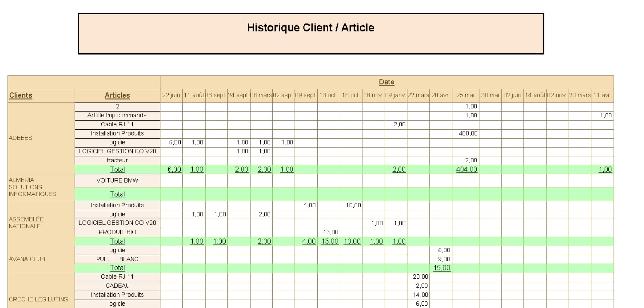This screenshot has height=308, width=644.
Task: Click the underlined Clients header
Action: pyautogui.click(x=21, y=95)
